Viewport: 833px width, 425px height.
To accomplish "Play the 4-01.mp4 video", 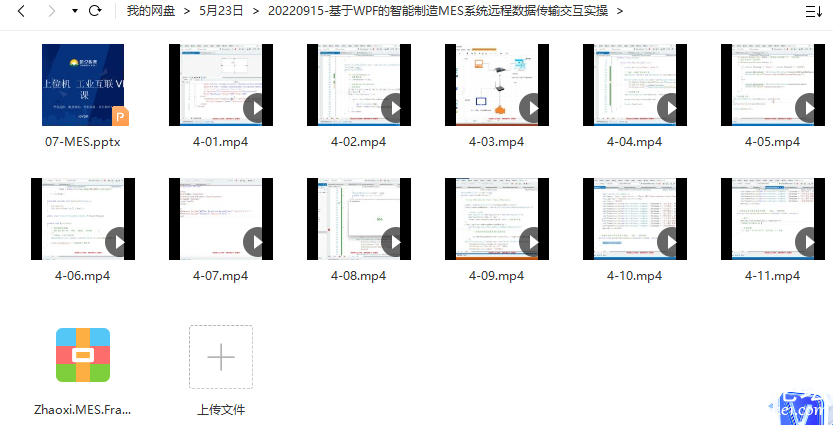I will (258, 107).
